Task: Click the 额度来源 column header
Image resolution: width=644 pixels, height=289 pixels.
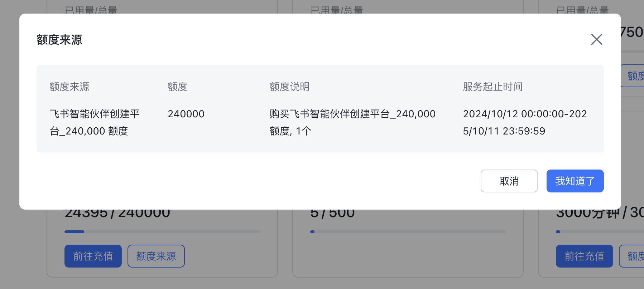Action: click(69, 87)
